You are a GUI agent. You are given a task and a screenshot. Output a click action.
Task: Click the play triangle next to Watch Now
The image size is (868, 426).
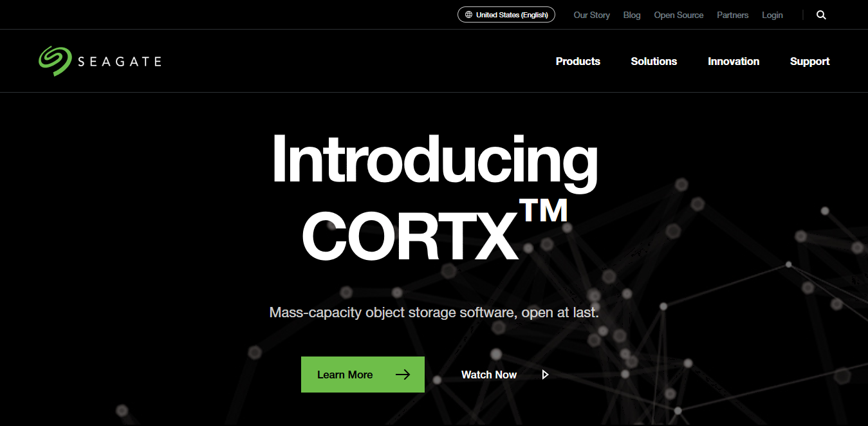(x=546, y=375)
